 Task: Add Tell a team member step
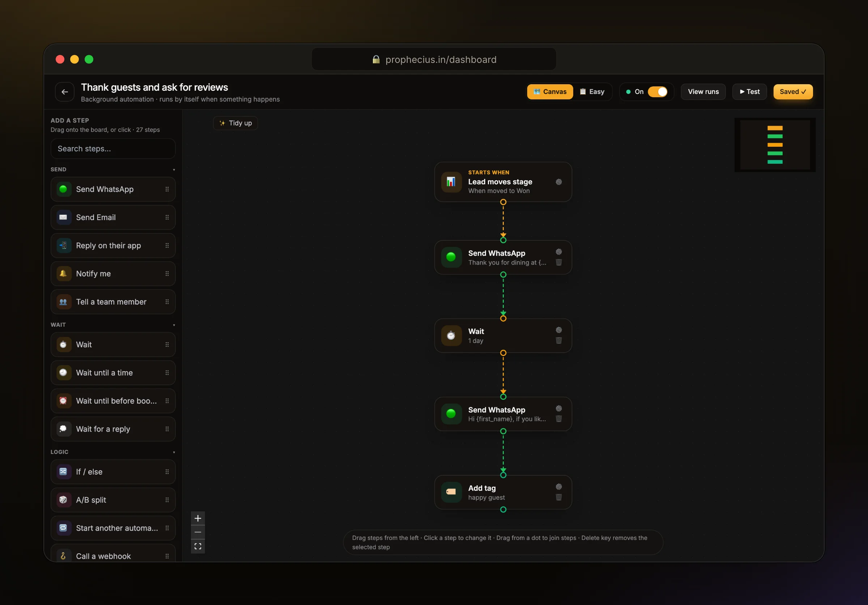(x=113, y=302)
